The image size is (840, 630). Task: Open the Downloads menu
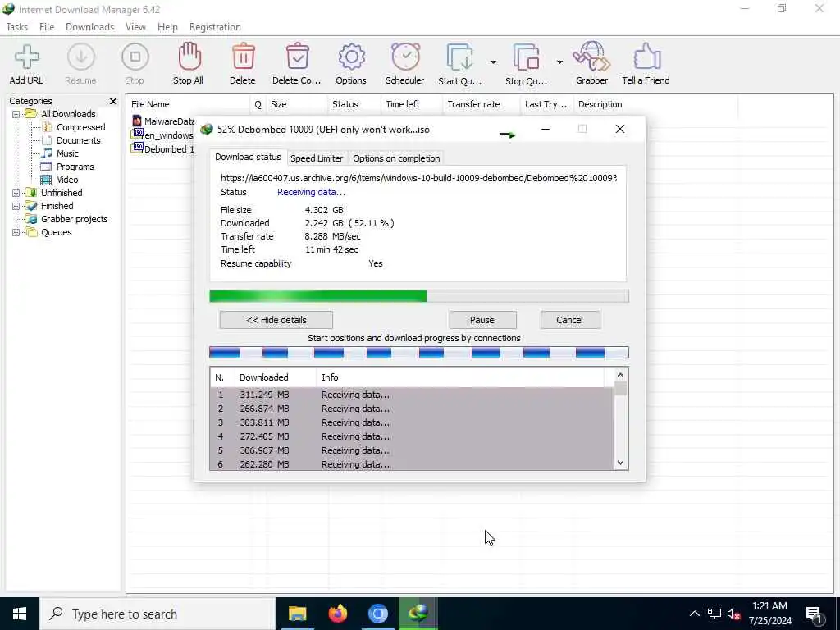coord(90,27)
